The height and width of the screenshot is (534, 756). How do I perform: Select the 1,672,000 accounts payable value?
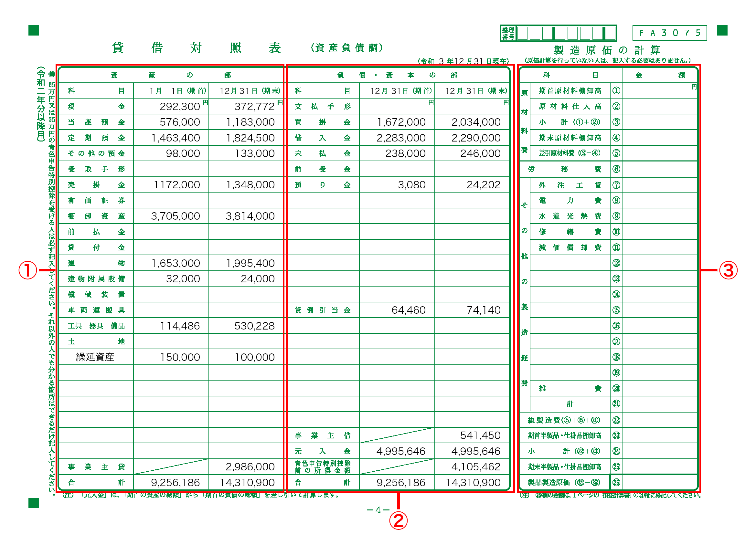[x=401, y=122]
